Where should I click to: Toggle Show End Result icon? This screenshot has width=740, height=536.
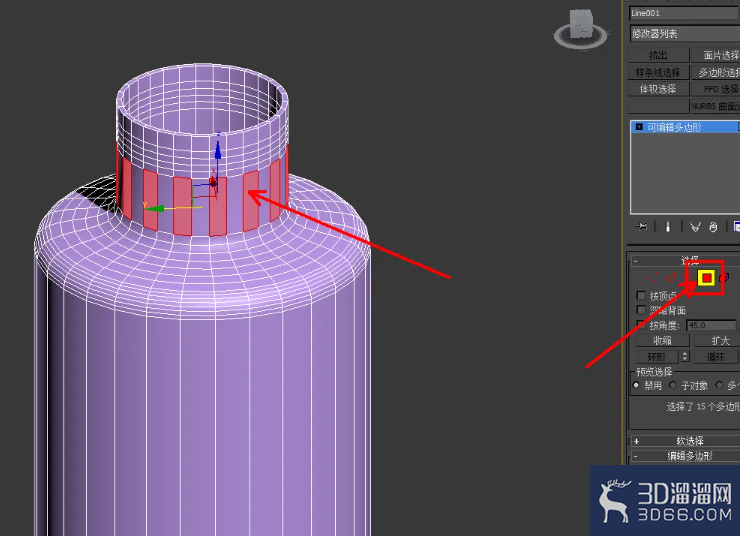(668, 227)
